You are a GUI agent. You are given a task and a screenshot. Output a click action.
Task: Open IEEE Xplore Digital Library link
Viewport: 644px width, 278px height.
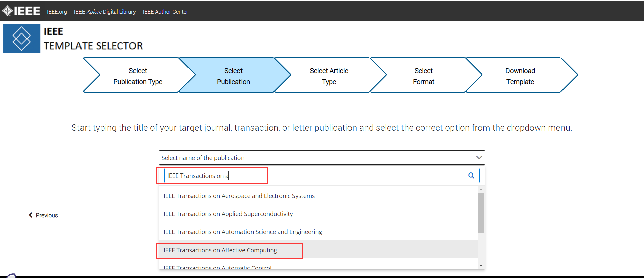[105, 12]
